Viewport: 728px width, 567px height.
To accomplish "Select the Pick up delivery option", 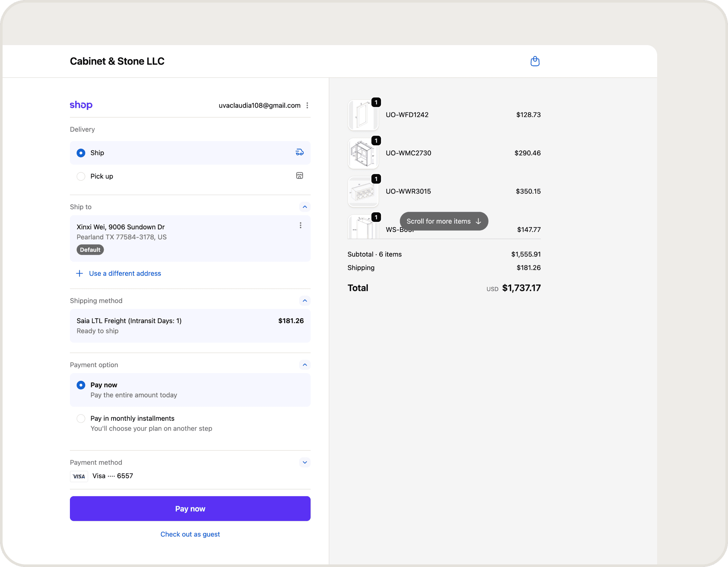I will click(81, 176).
